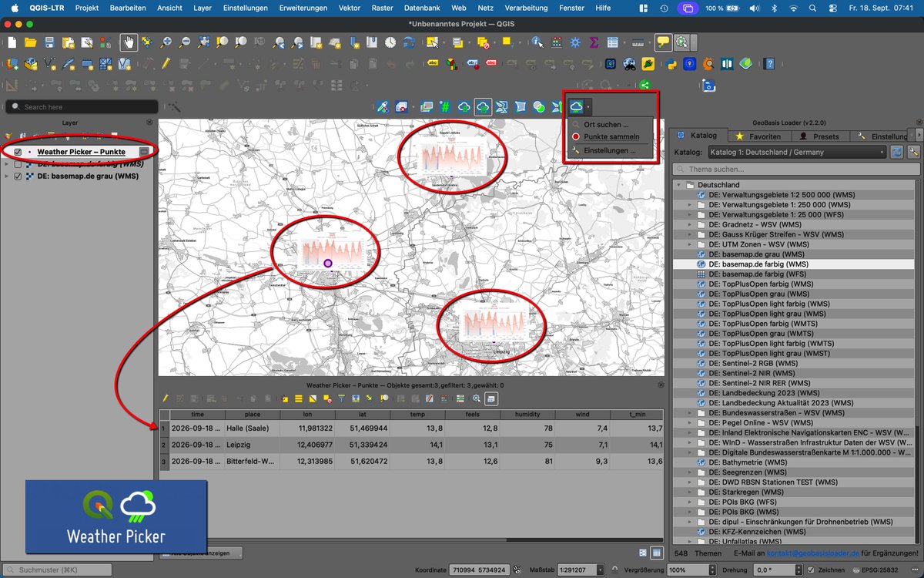Click the Search here field in the toolbar
This screenshot has width=924, height=578.
click(x=81, y=107)
